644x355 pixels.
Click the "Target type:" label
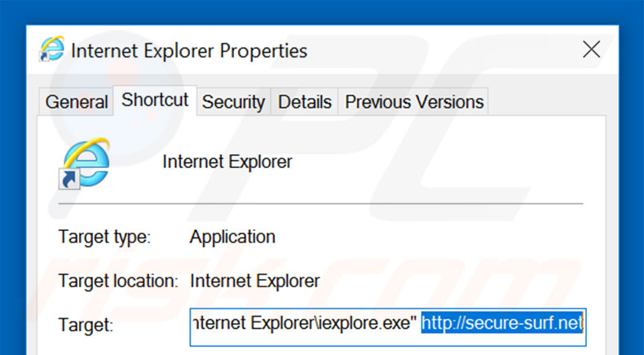click(x=104, y=237)
